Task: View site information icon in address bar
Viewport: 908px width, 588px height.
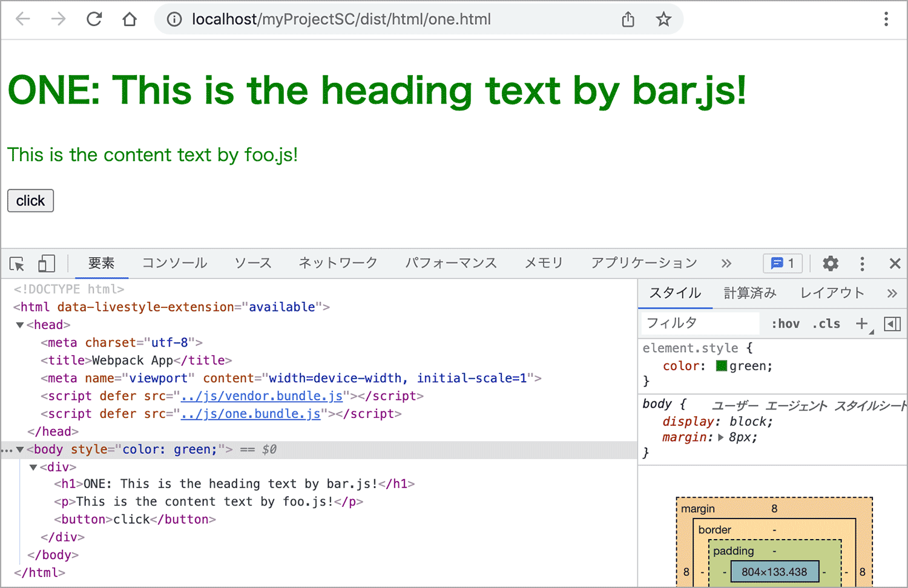Action: point(174,19)
